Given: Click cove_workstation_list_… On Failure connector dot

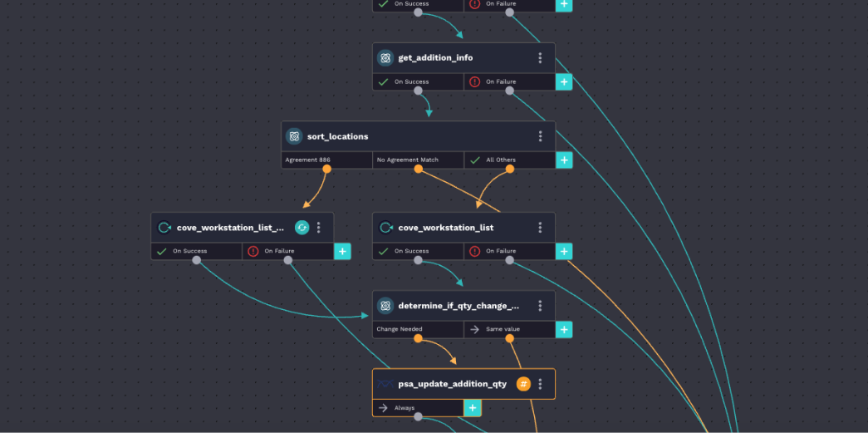Looking at the screenshot, I should coord(288,260).
